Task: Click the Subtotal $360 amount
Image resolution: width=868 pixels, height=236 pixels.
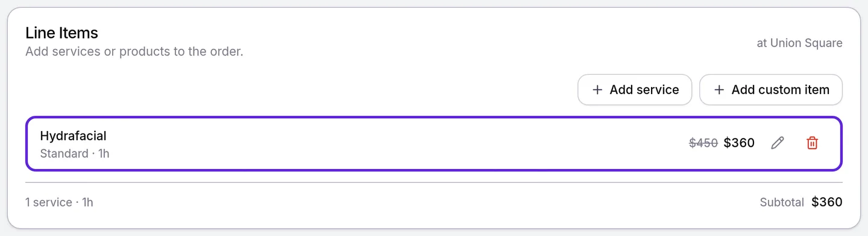Action: point(827,202)
